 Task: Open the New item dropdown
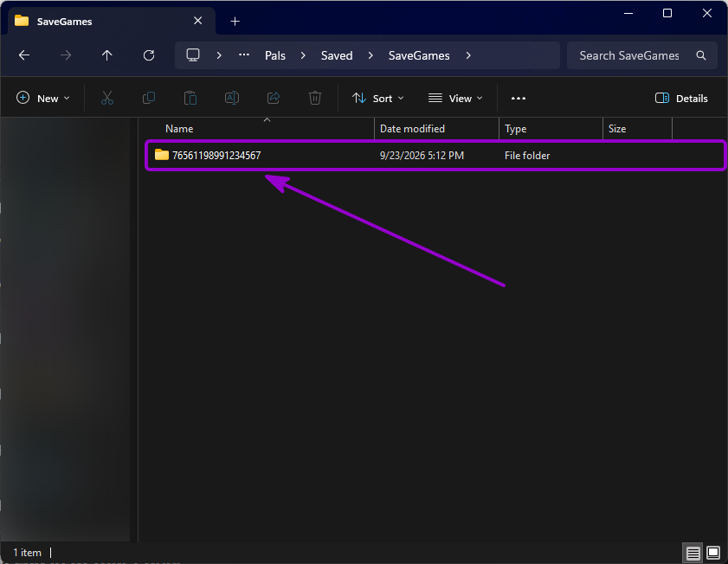[42, 99]
